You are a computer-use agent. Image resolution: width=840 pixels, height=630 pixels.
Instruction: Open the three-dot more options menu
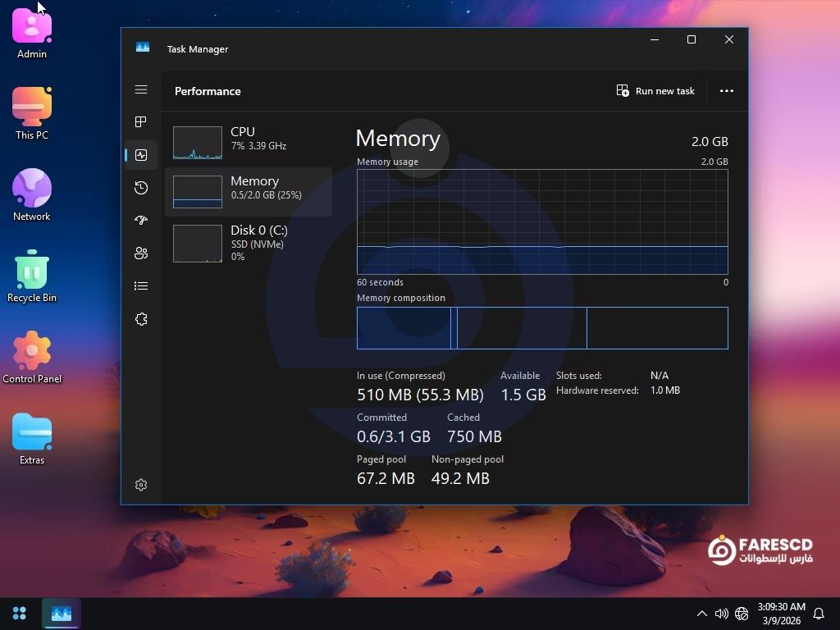pos(726,91)
